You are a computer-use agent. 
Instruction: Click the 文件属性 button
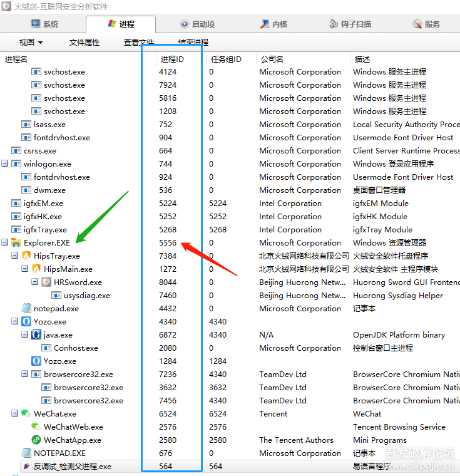click(x=84, y=42)
